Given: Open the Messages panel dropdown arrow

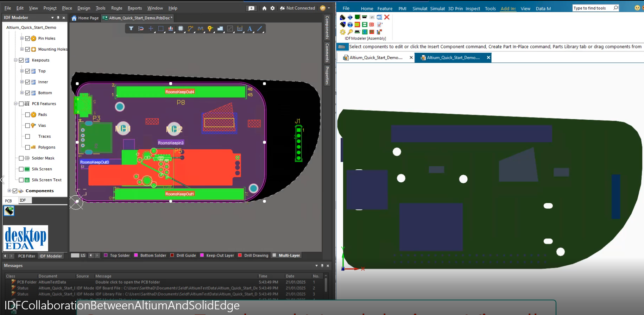Looking at the screenshot, I should click(x=316, y=266).
